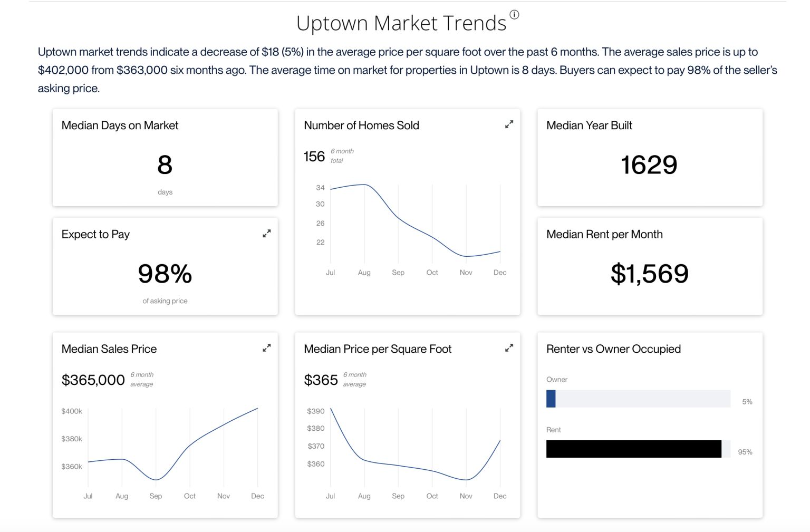Click the $365,000 six month average figure
Screen dimensions: 810x532
(93, 380)
